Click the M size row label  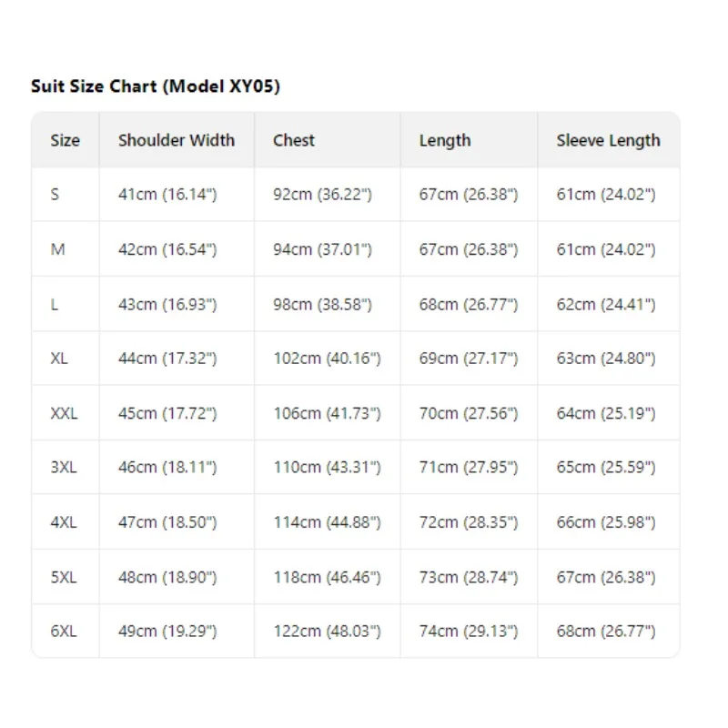tap(57, 249)
